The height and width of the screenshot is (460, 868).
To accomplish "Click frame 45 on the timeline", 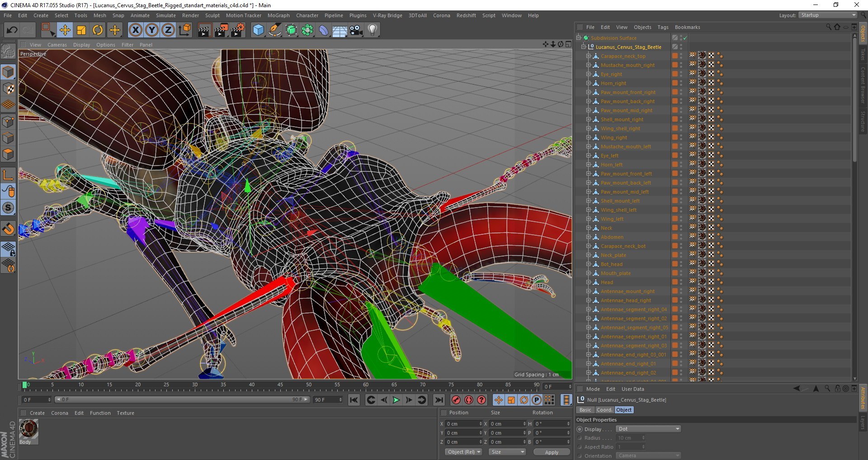I will click(x=280, y=385).
